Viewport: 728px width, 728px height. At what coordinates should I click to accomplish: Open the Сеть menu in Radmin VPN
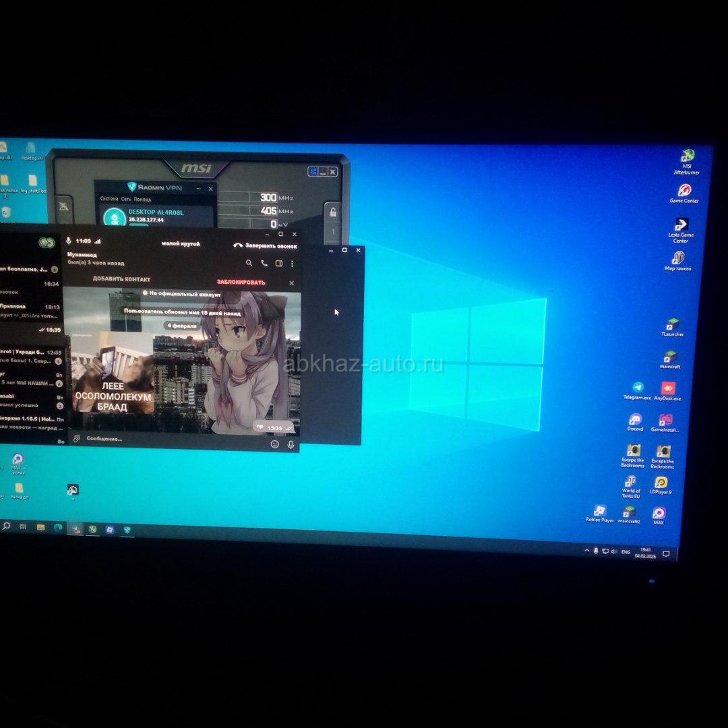[126, 199]
